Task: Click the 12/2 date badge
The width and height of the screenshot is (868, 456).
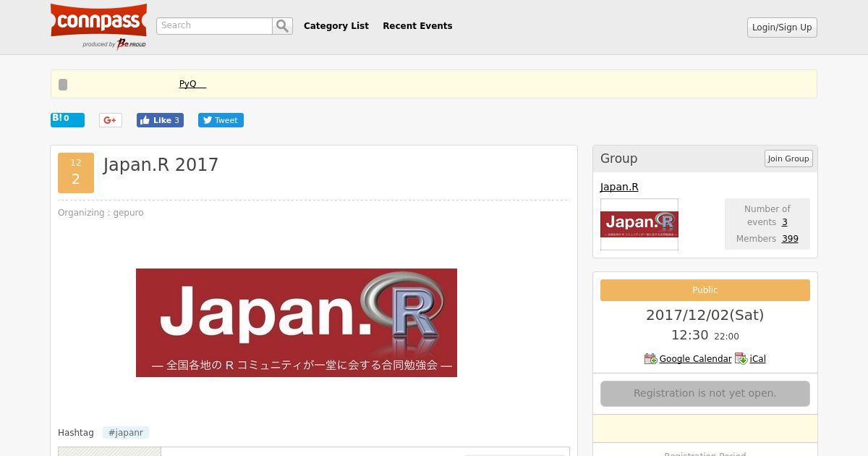Action: click(x=76, y=173)
